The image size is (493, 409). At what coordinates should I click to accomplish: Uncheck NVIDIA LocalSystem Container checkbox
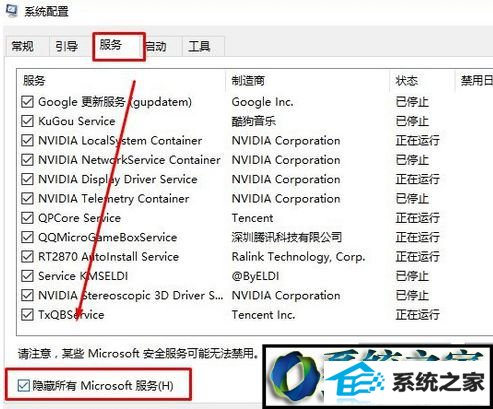[x=27, y=140]
